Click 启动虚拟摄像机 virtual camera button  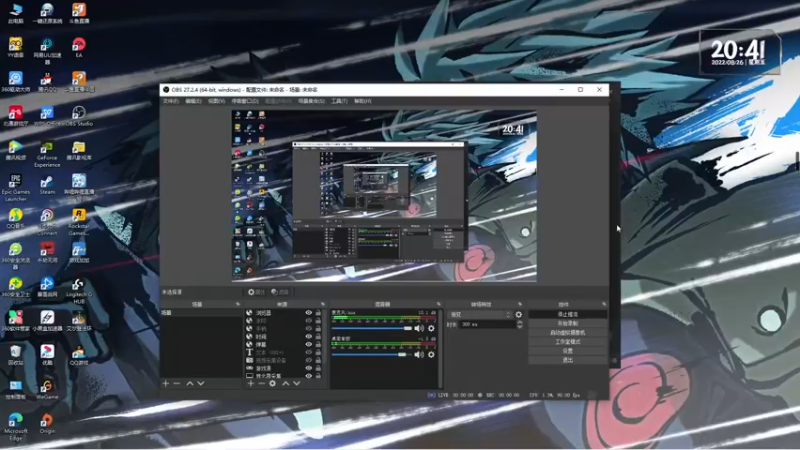click(x=567, y=333)
